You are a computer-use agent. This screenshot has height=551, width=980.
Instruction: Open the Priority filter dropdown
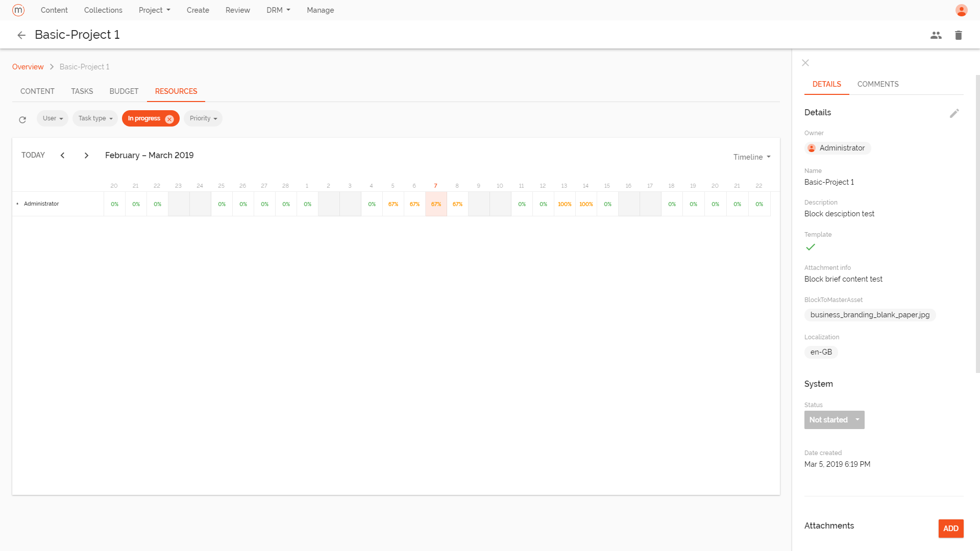pyautogui.click(x=203, y=118)
